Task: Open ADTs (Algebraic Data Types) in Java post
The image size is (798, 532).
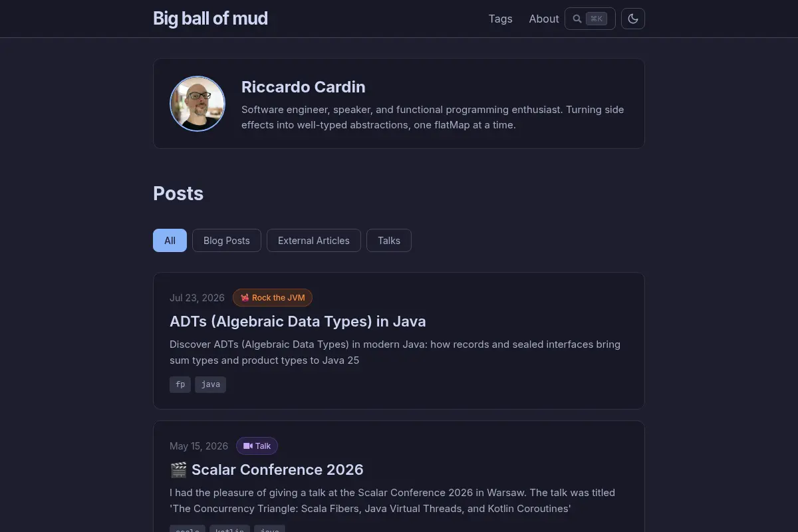Action: click(x=298, y=321)
